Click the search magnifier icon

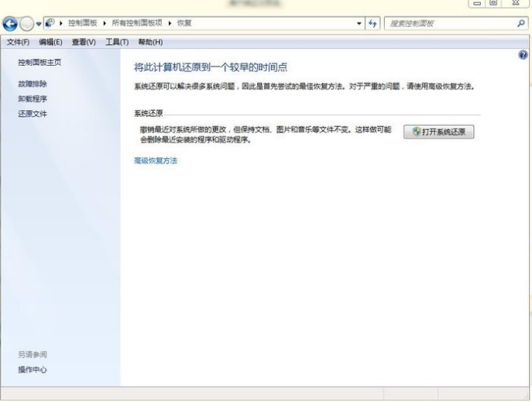(x=520, y=24)
